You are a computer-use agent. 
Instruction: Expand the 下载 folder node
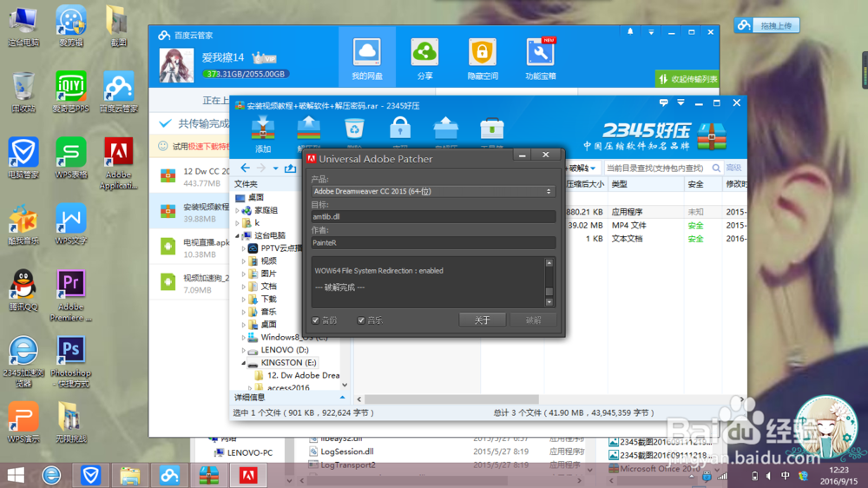click(x=244, y=299)
